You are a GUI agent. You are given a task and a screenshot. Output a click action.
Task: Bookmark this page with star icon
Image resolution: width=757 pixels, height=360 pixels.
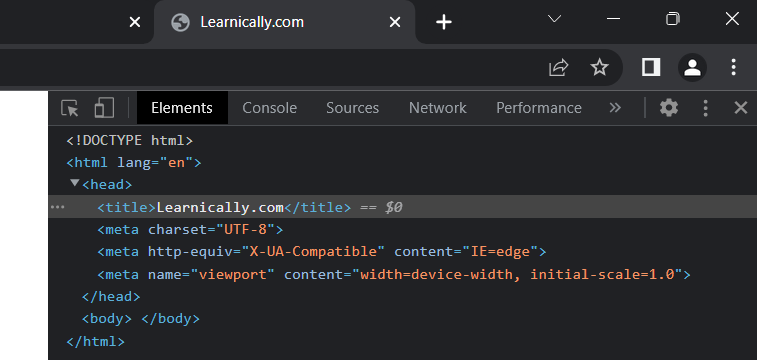pos(600,67)
